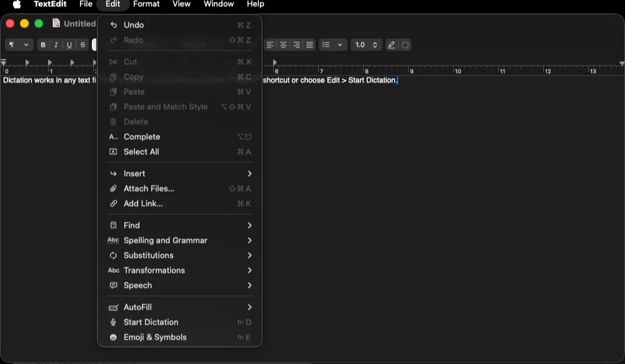Open the View menu

(181, 4)
